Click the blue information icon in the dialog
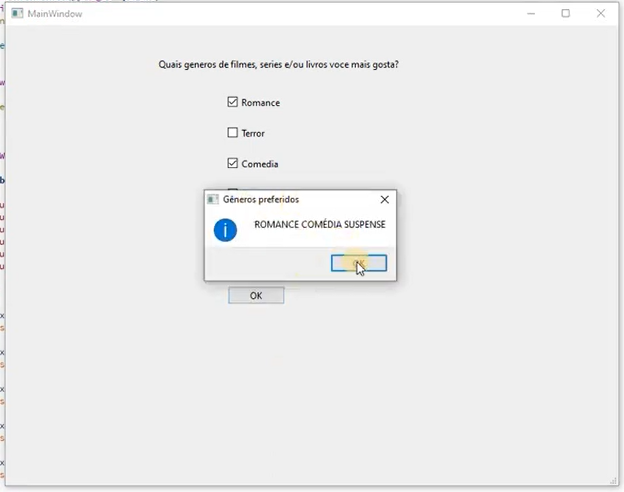This screenshot has height=492, width=624. point(226,229)
